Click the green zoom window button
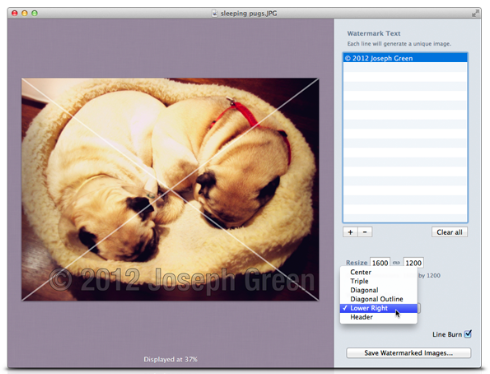This screenshot has height=374, width=490. coord(34,13)
